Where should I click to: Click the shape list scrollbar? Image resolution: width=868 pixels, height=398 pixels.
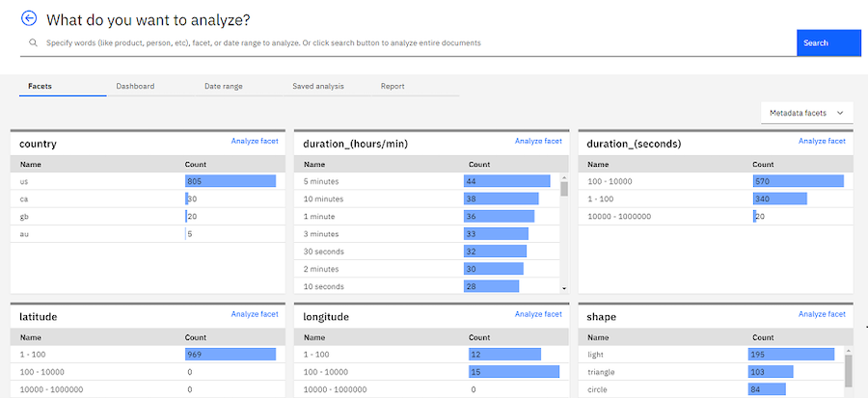(849, 370)
